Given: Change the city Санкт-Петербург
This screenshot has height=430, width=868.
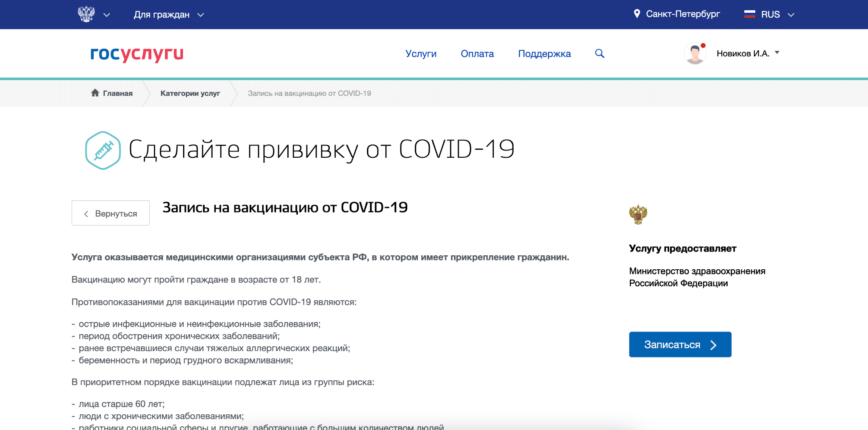Looking at the screenshot, I should 683,14.
